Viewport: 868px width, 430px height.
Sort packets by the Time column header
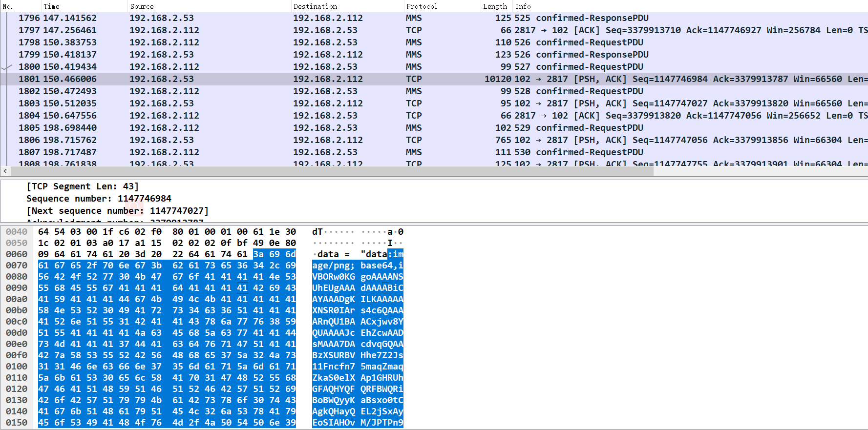click(51, 6)
